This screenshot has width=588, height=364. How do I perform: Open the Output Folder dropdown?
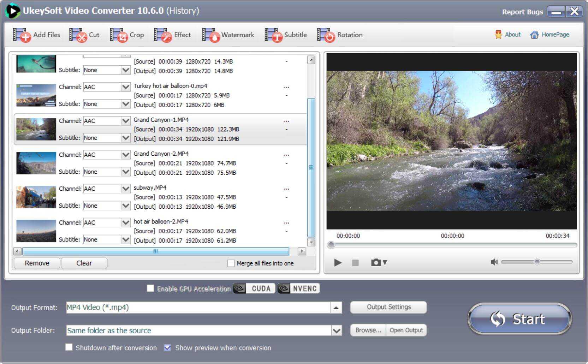pos(337,331)
